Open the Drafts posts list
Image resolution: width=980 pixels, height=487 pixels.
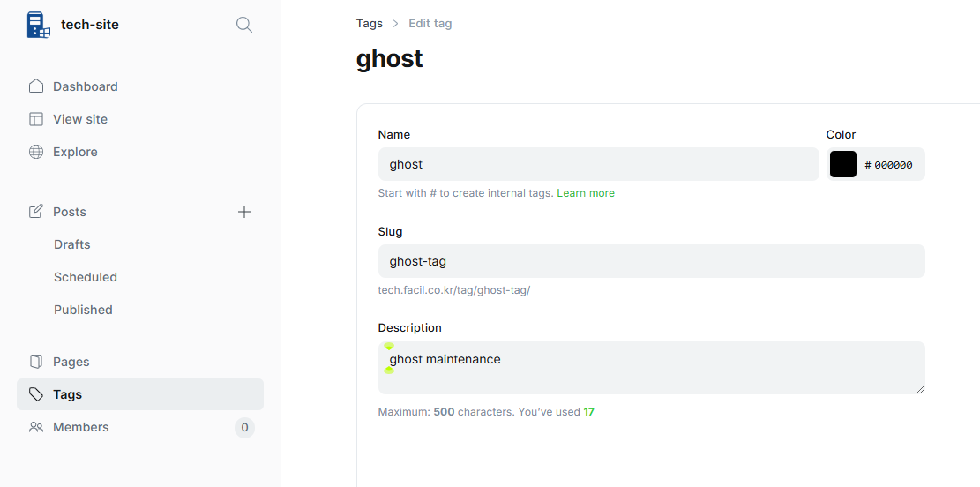coord(72,244)
